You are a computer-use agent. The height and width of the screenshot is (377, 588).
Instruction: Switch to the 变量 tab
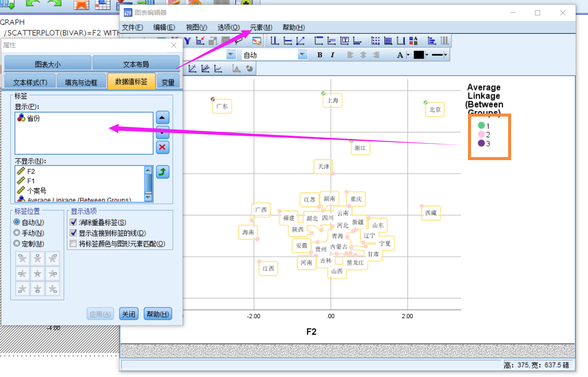[x=168, y=82]
